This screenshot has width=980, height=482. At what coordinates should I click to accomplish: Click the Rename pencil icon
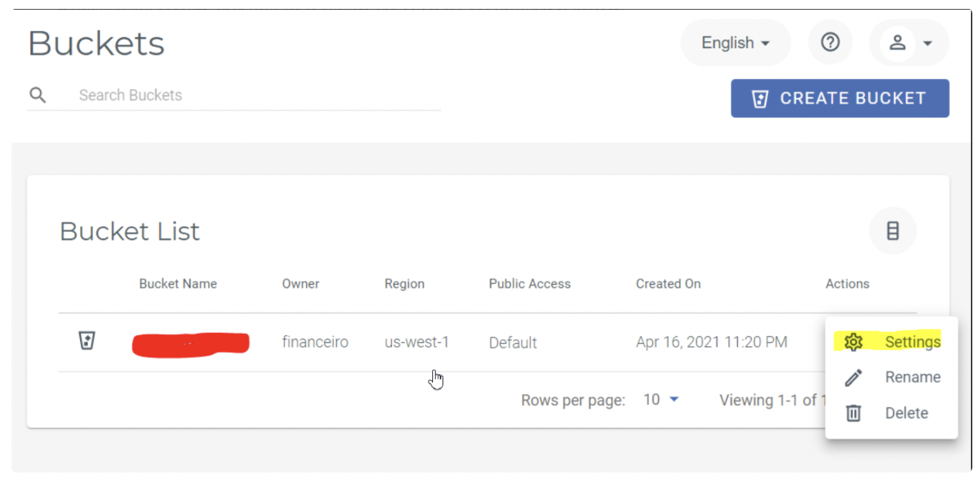click(853, 378)
